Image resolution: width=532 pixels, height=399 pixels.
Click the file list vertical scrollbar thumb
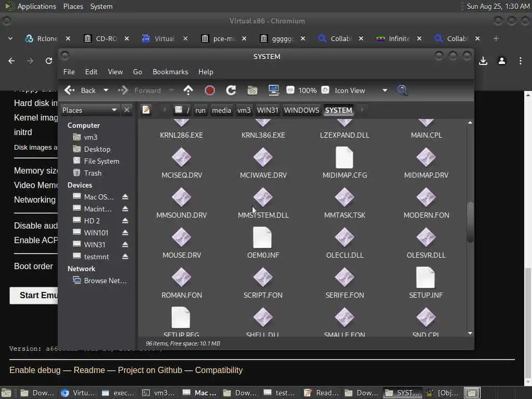click(x=470, y=222)
